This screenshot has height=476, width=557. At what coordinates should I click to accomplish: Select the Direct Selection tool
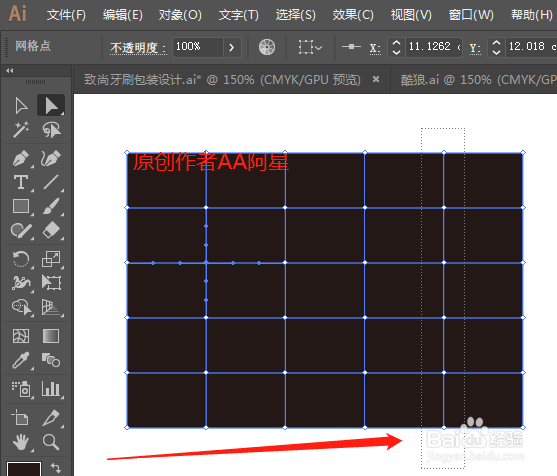(51, 105)
